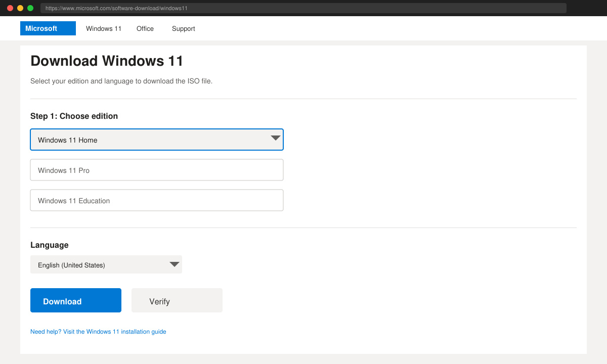
Task: Minimize window using yellow button
Action: pyautogui.click(x=20, y=8)
